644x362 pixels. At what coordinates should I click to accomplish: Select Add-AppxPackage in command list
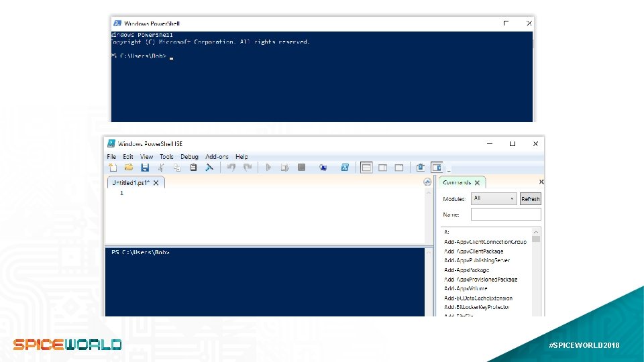(x=467, y=270)
